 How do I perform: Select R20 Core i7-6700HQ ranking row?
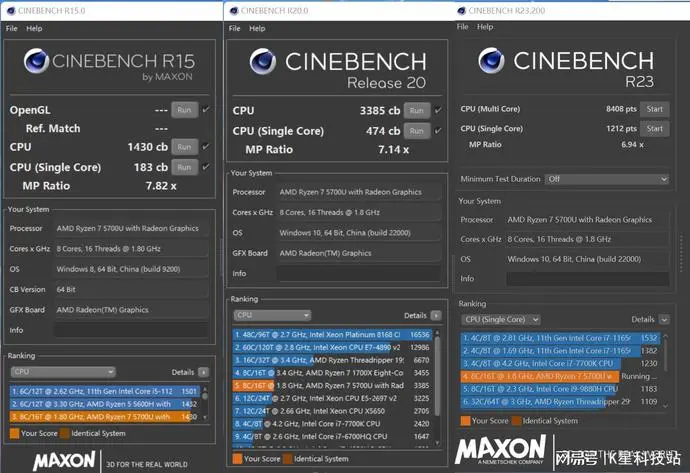(x=332, y=437)
